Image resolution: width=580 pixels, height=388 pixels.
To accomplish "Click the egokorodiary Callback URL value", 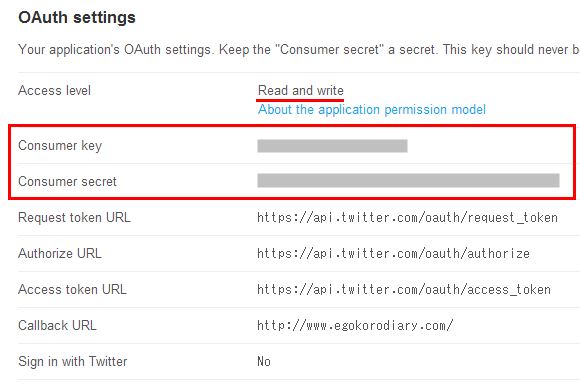I will pos(355,325).
